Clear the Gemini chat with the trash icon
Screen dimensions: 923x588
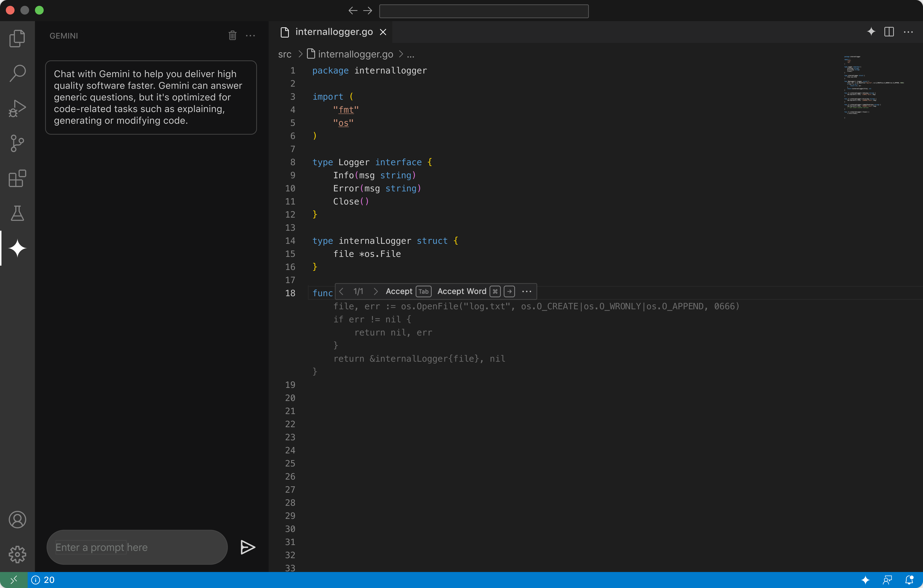click(232, 35)
